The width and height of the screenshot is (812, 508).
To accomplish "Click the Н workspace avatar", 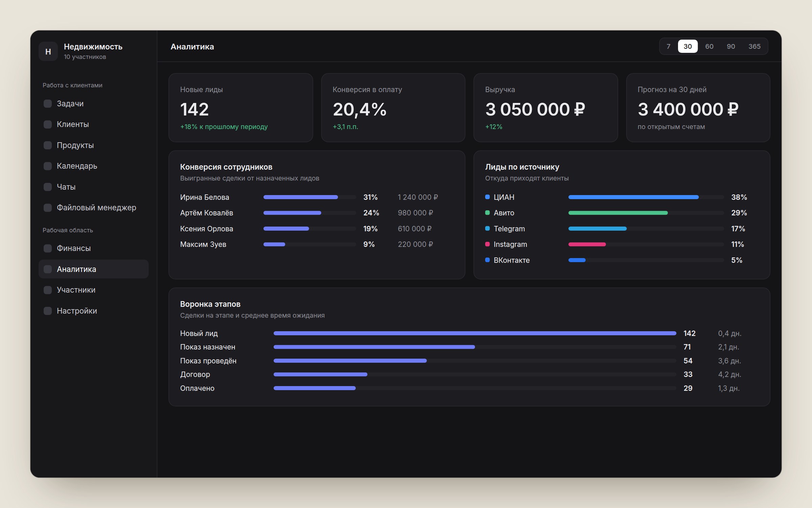I will [48, 51].
